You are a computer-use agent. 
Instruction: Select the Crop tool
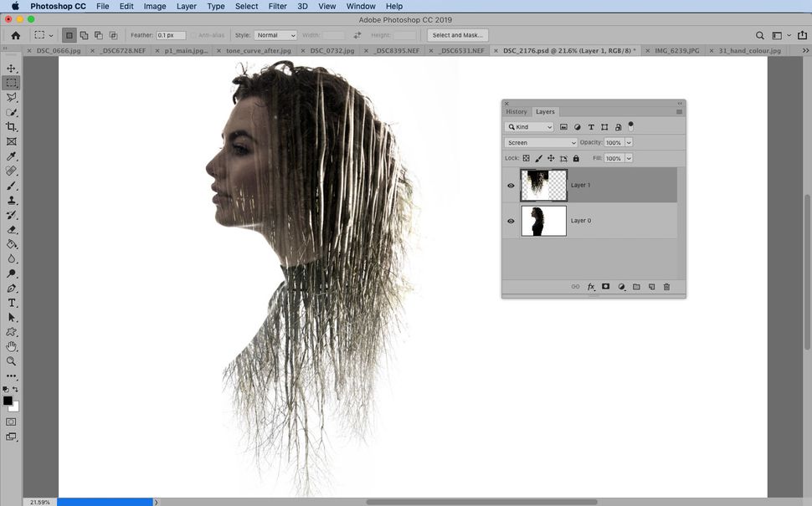[11, 126]
